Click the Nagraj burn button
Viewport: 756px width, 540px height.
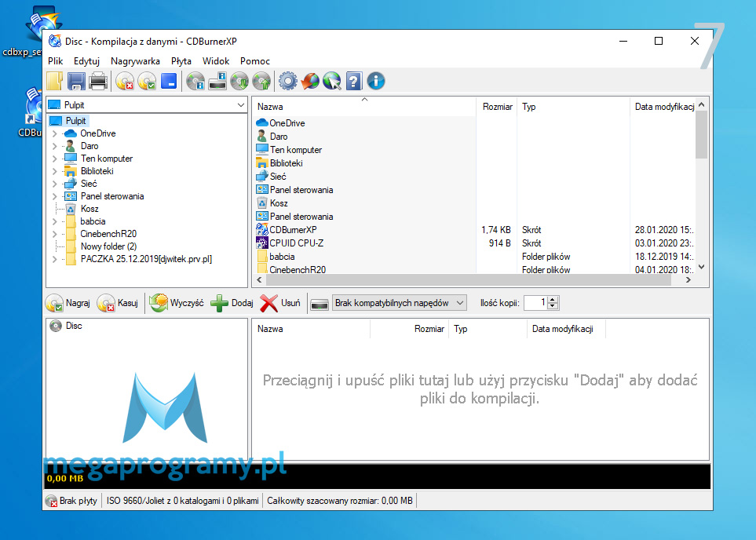coord(68,303)
